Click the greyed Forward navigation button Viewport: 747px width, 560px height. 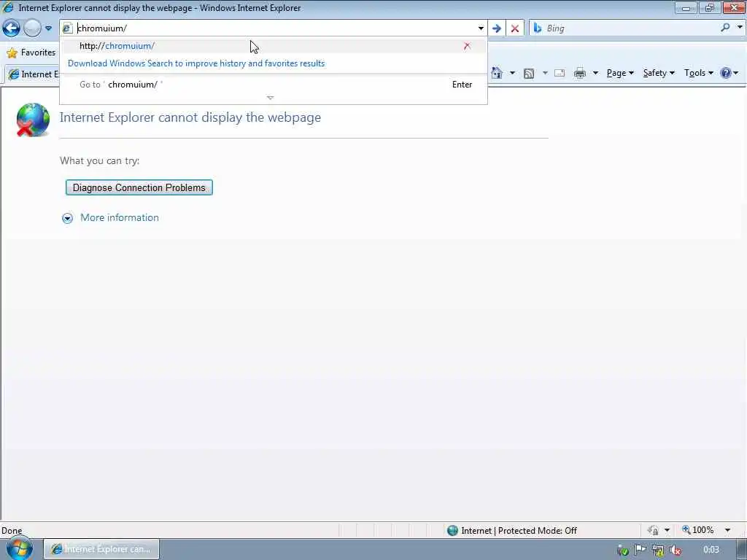32,28
